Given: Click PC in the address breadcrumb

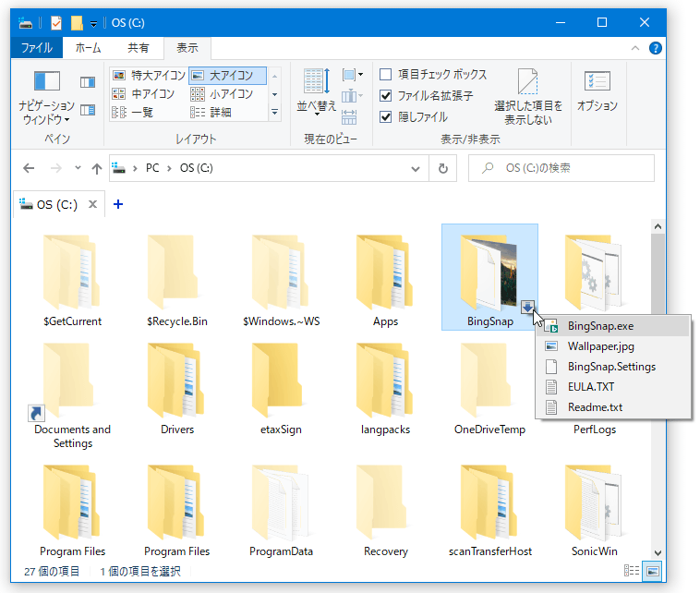Looking at the screenshot, I should [152, 168].
